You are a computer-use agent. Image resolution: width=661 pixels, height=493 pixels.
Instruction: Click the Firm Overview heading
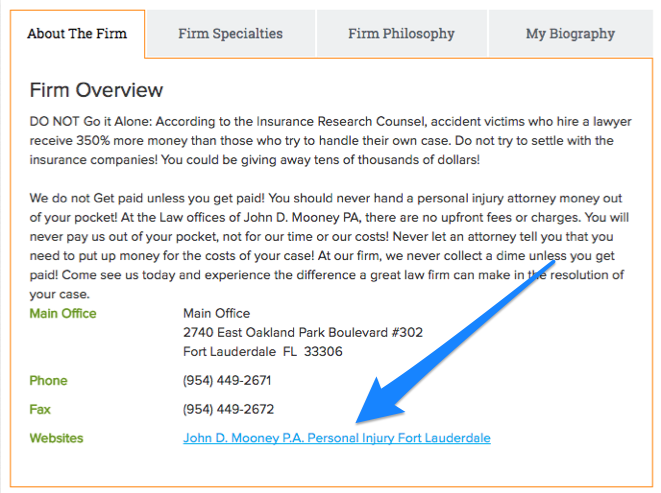pyautogui.click(x=96, y=90)
